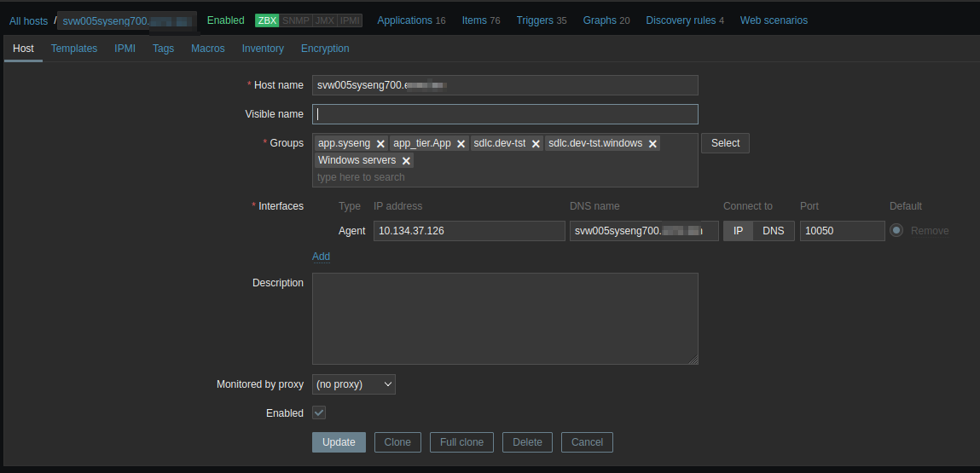Remove the app_tier.App group tag
Screen dimensions: 980x473
pos(461,144)
